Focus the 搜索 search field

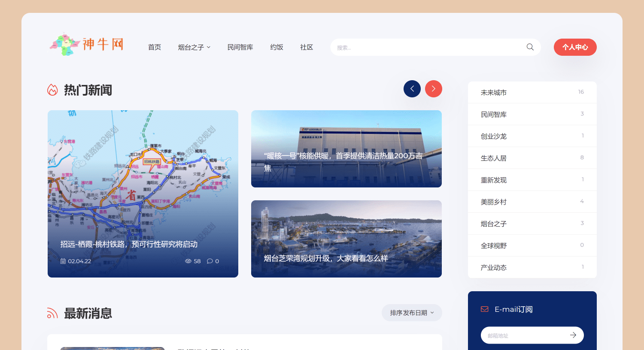tap(429, 47)
